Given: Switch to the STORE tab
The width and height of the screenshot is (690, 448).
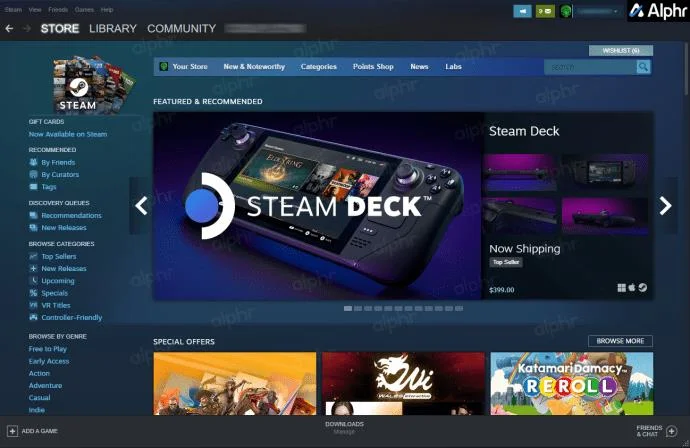Looking at the screenshot, I should pyautogui.click(x=60, y=29).
